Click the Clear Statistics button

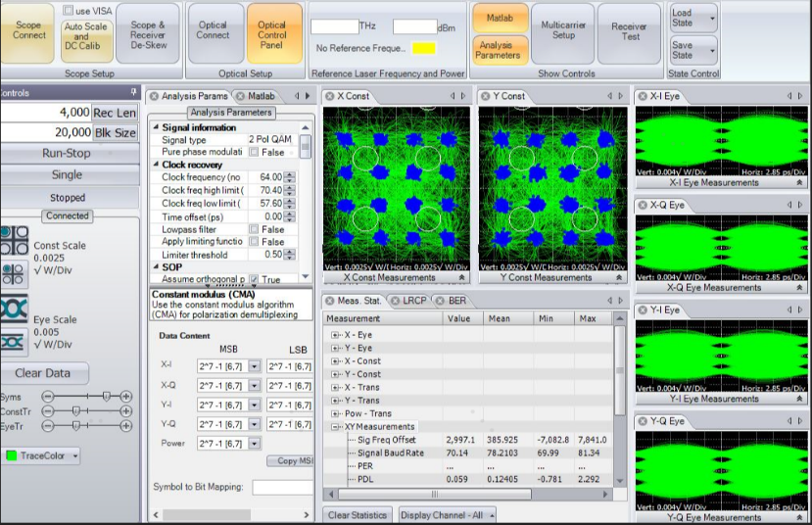pyautogui.click(x=358, y=515)
